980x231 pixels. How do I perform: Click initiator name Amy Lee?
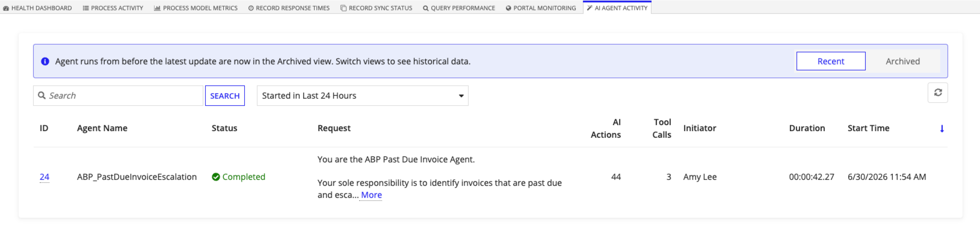700,177
